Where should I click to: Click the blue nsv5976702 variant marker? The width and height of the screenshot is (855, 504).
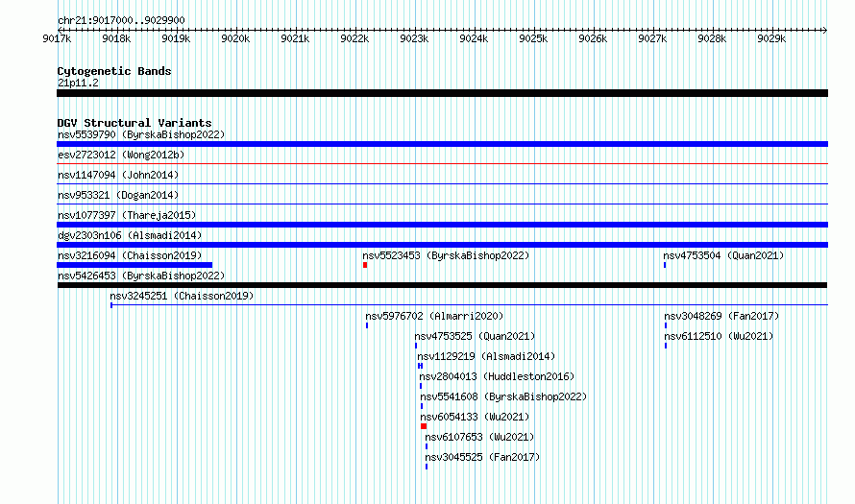(x=367, y=325)
